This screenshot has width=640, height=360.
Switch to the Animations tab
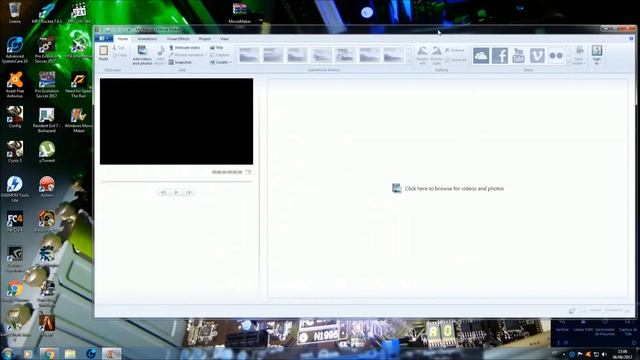coord(147,39)
